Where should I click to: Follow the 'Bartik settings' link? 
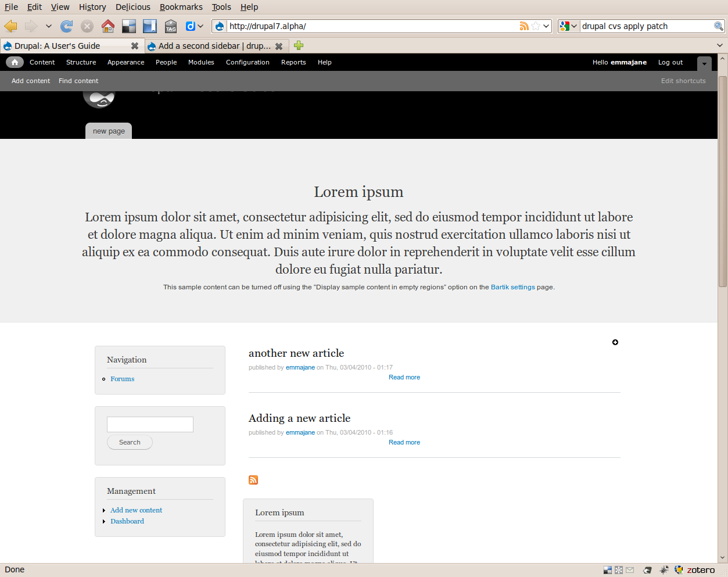click(512, 286)
